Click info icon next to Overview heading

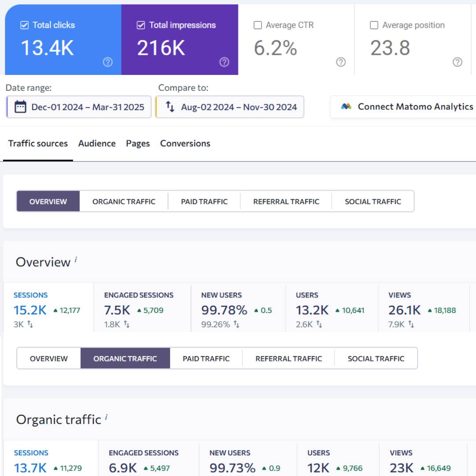[x=76, y=260]
